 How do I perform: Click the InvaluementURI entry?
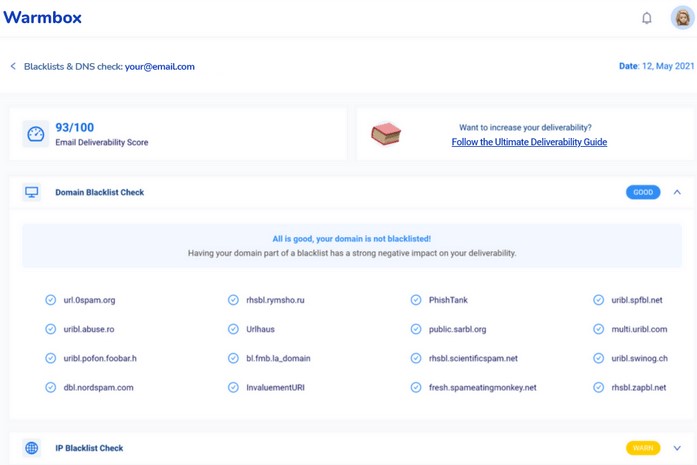pyautogui.click(x=275, y=388)
